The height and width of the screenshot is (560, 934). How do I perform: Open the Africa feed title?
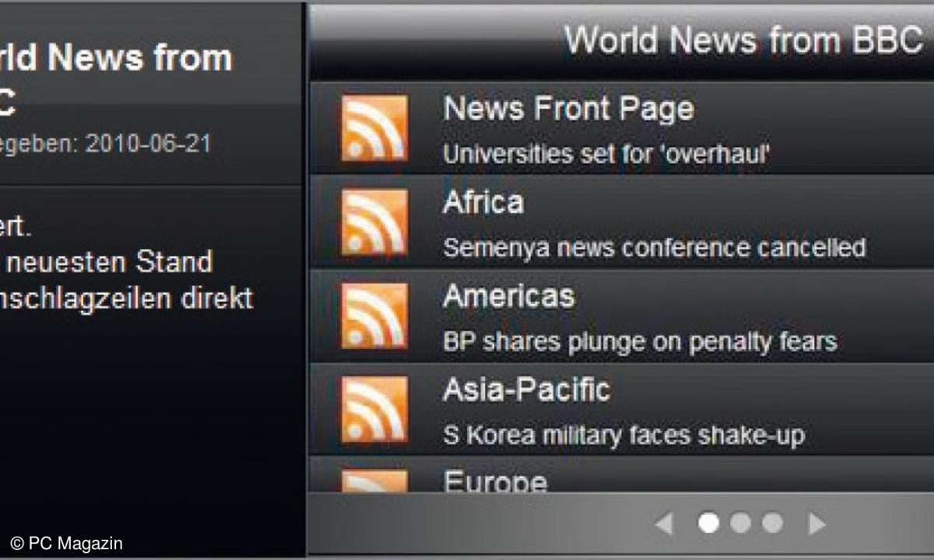point(483,203)
